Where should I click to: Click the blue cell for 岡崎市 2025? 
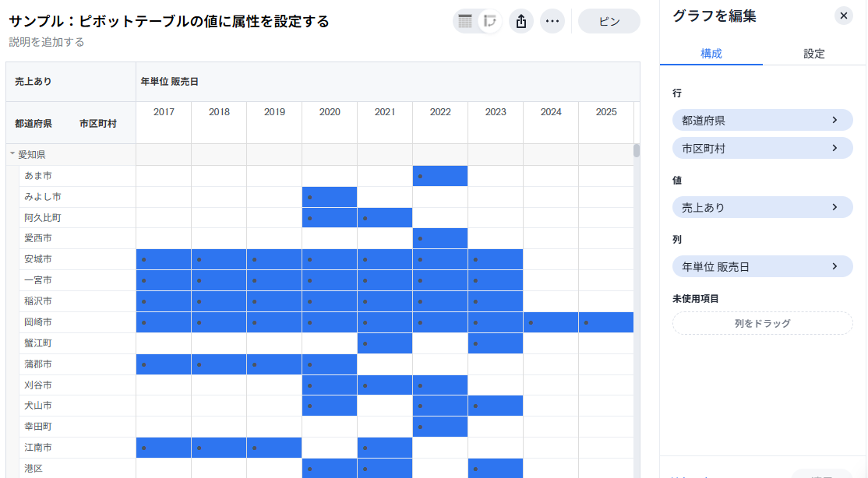click(605, 322)
